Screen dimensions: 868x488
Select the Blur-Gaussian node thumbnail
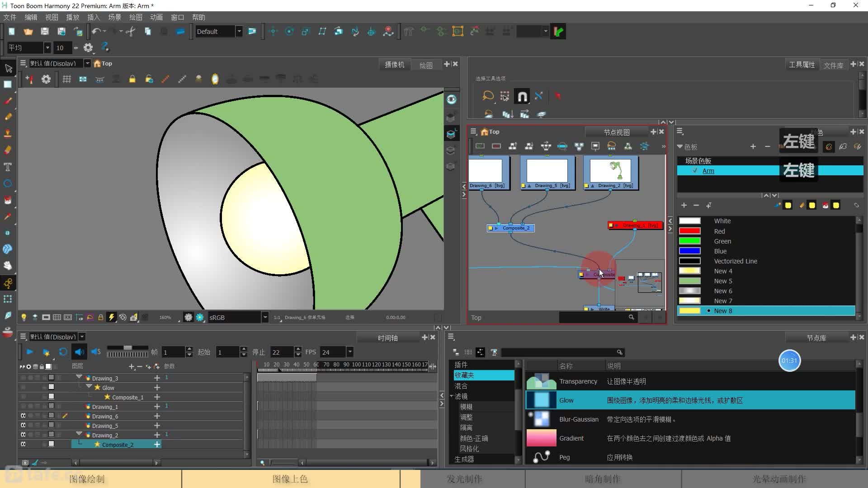tap(541, 419)
